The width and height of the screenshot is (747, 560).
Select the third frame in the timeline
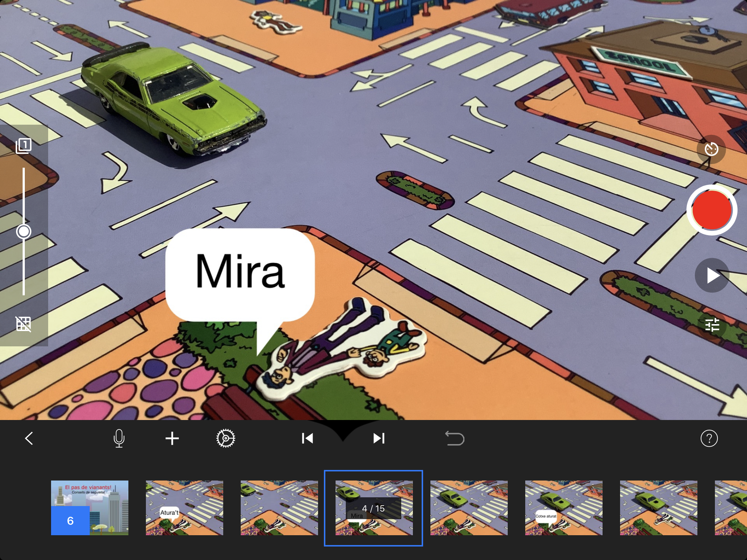[279, 507]
